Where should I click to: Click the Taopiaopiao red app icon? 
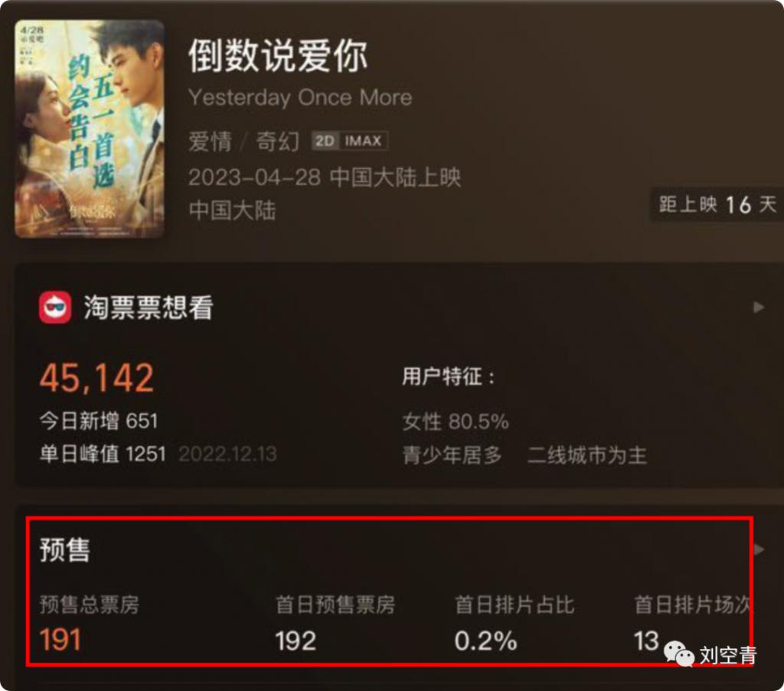55,308
